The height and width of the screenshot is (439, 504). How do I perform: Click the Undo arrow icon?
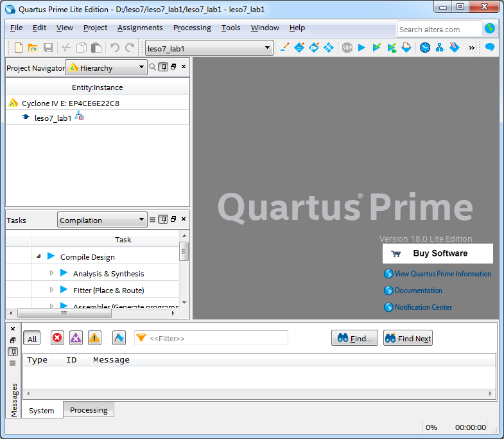115,48
